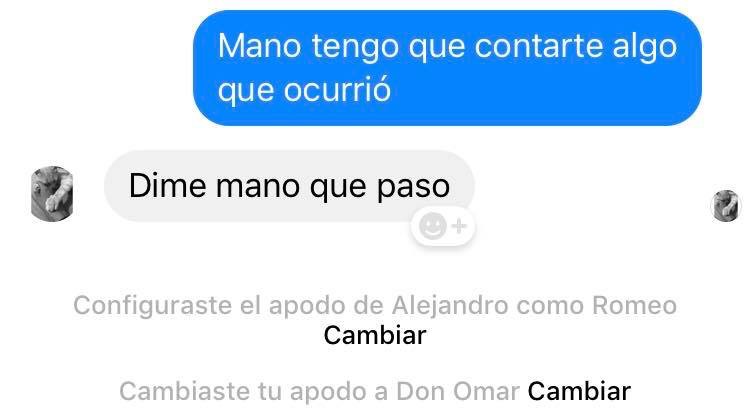This screenshot has width=750, height=416.
Task: Click the word "Configuraste" in system notice
Action: 153,306
